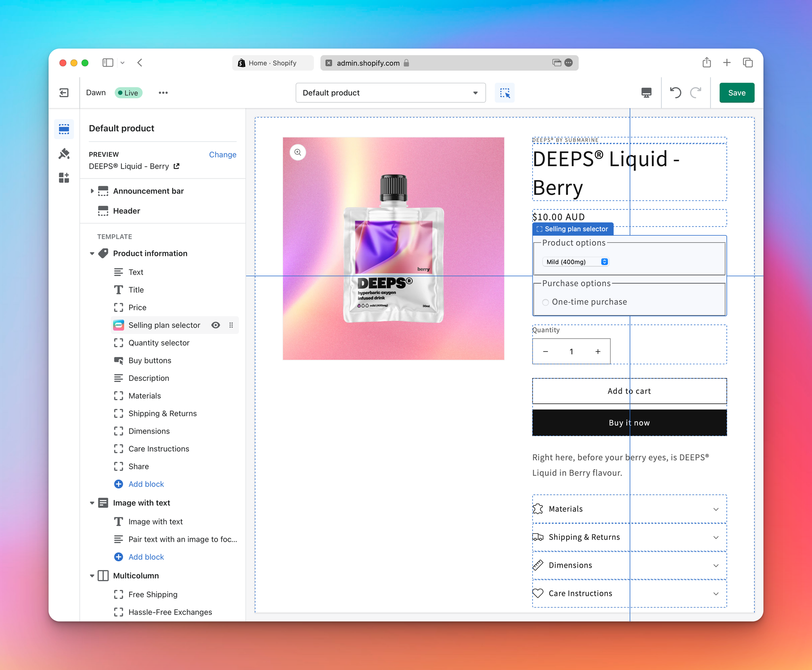
Task: Click the admin.shopify.com address bar
Action: coord(449,63)
